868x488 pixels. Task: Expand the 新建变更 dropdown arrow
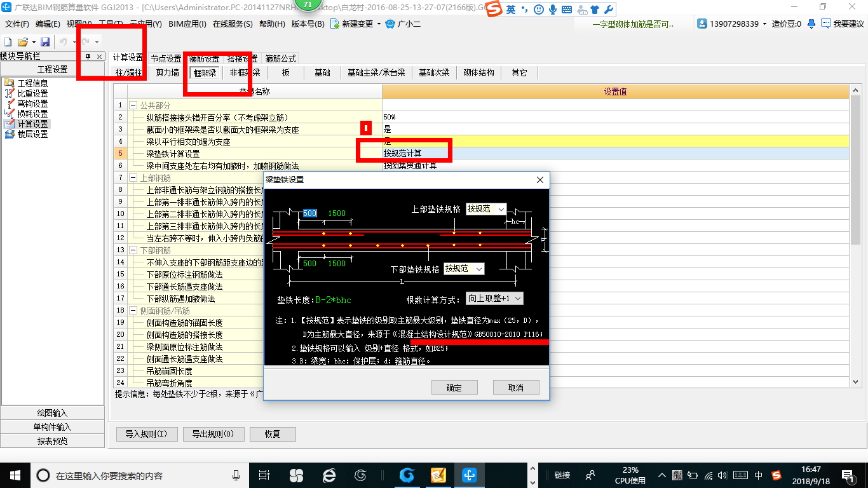[379, 24]
